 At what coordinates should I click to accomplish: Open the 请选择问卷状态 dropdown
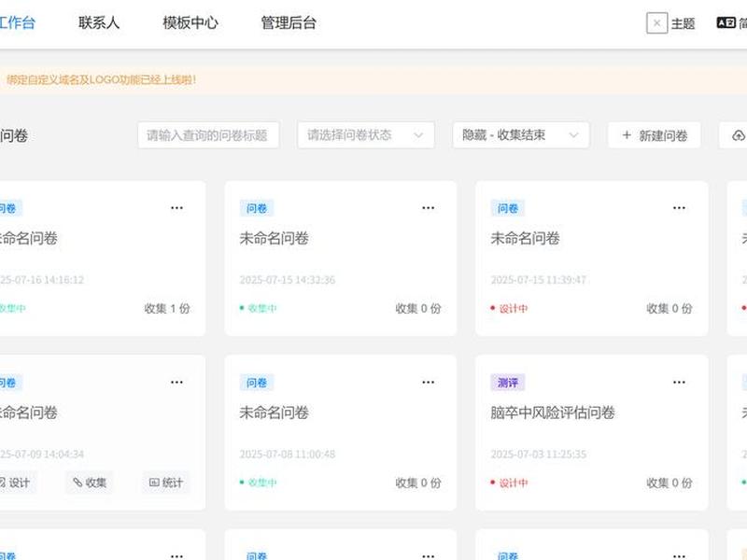(x=366, y=135)
